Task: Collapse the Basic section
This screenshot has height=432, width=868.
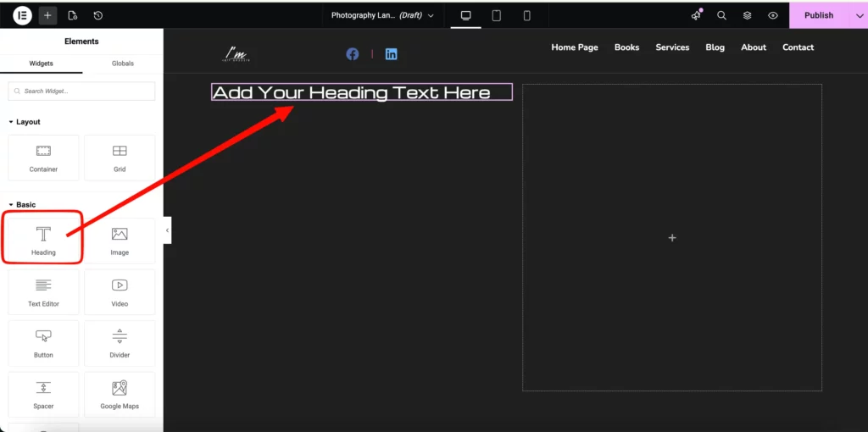Action: [x=22, y=205]
